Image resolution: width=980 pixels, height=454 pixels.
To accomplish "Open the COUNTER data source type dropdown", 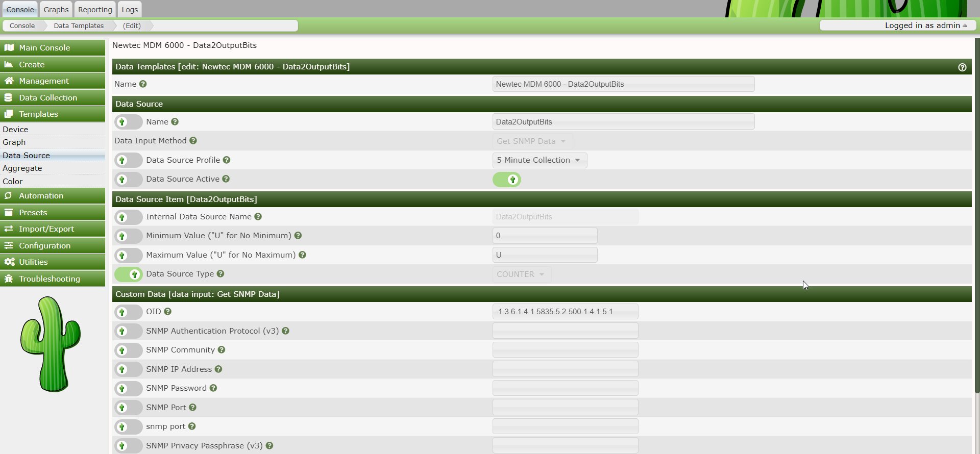I will [522, 274].
